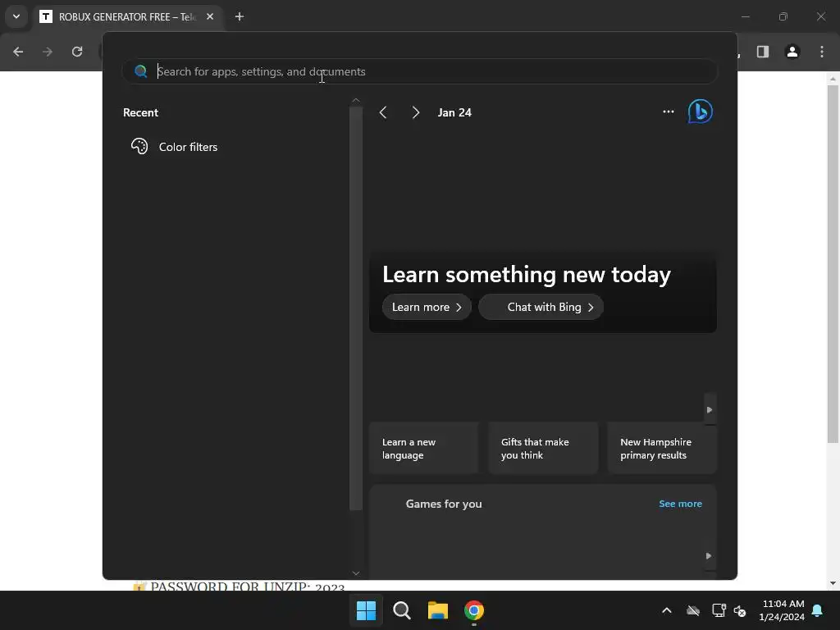Click the Recent heading
The height and width of the screenshot is (630, 840).
(x=140, y=112)
